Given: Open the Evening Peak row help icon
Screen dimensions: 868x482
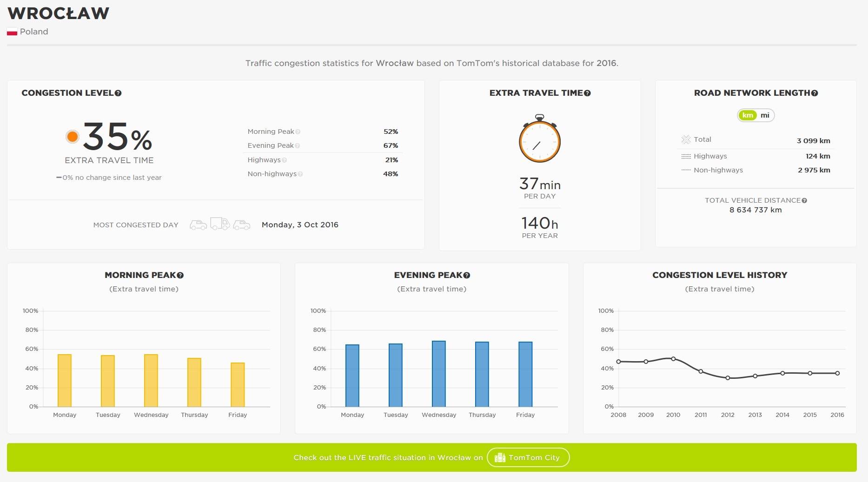Looking at the screenshot, I should [298, 146].
